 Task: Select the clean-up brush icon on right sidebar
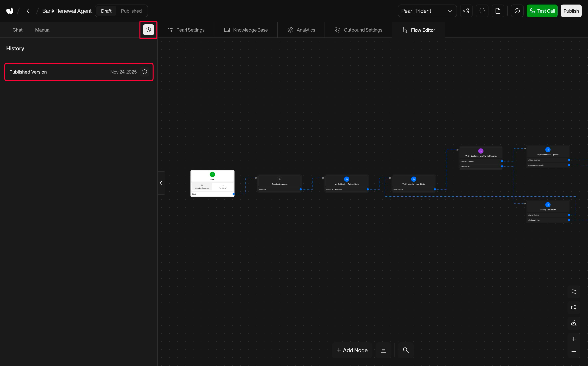point(574,323)
